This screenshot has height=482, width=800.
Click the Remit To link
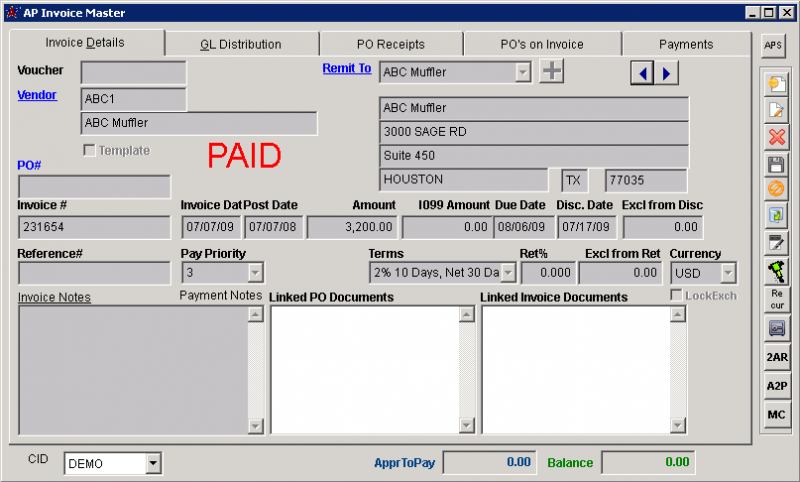pyautogui.click(x=346, y=69)
